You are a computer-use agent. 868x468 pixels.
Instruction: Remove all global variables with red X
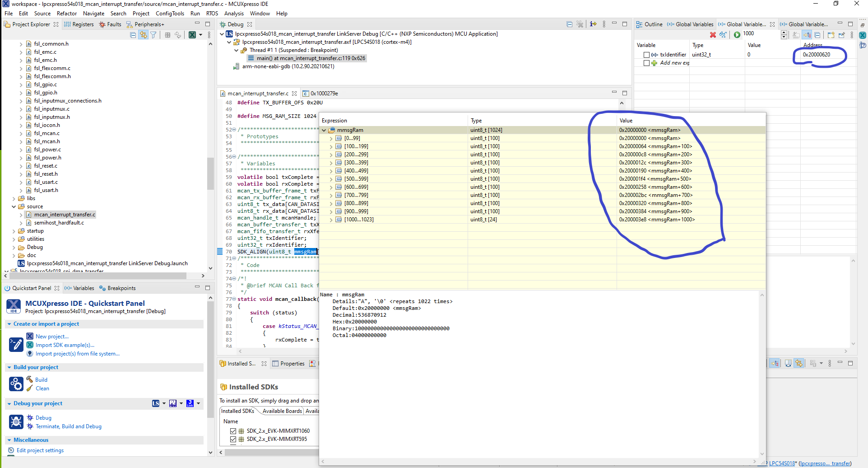(x=713, y=35)
